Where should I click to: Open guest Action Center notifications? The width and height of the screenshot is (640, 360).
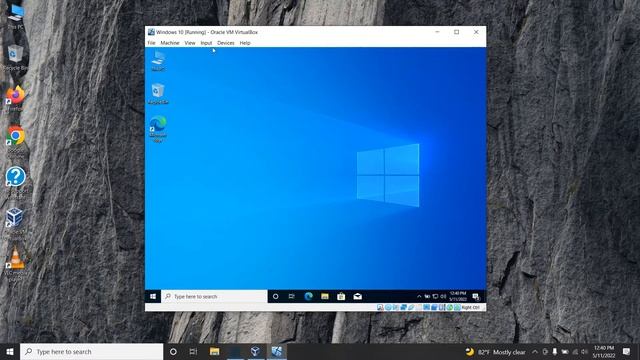[x=476, y=296]
